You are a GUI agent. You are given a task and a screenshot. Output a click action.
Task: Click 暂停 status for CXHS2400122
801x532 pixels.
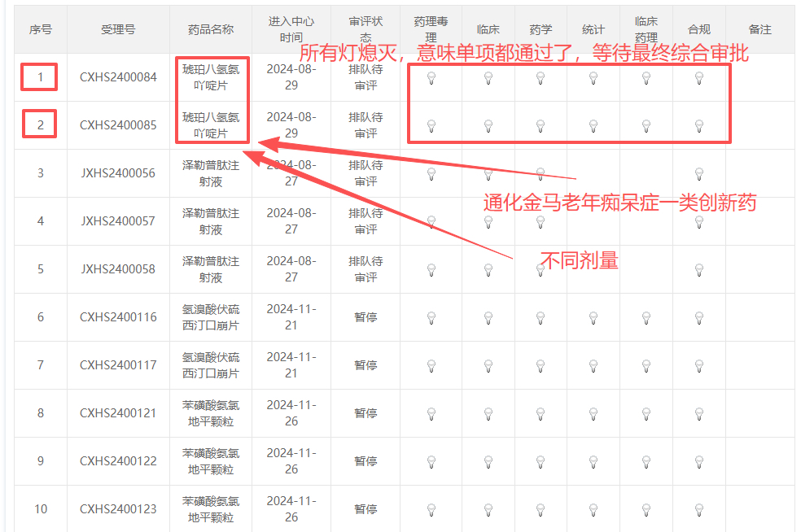pyautogui.click(x=365, y=461)
